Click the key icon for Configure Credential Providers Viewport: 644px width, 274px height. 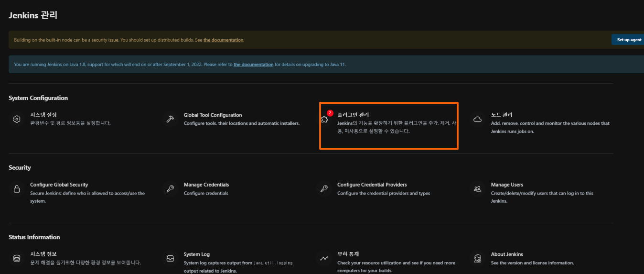[324, 189]
